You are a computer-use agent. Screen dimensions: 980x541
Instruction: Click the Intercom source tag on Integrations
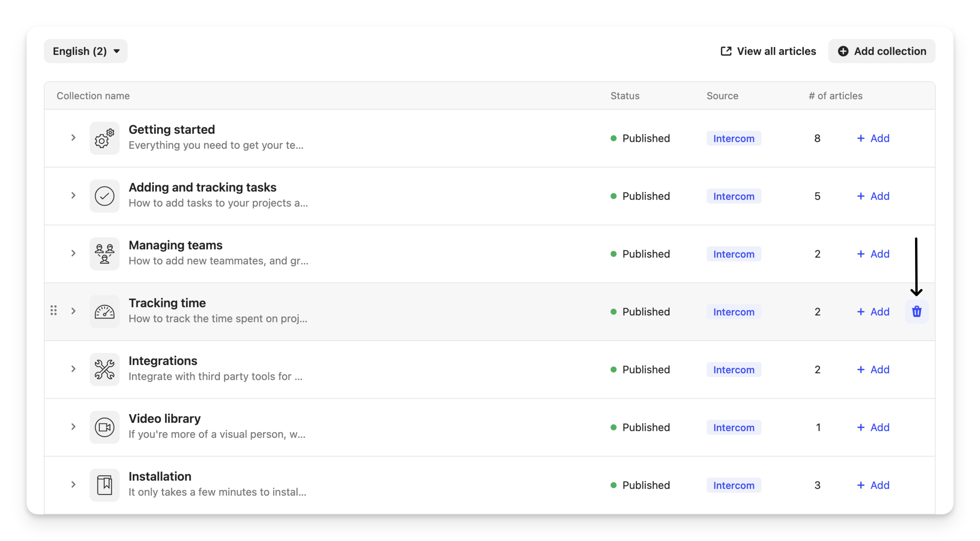pyautogui.click(x=733, y=369)
